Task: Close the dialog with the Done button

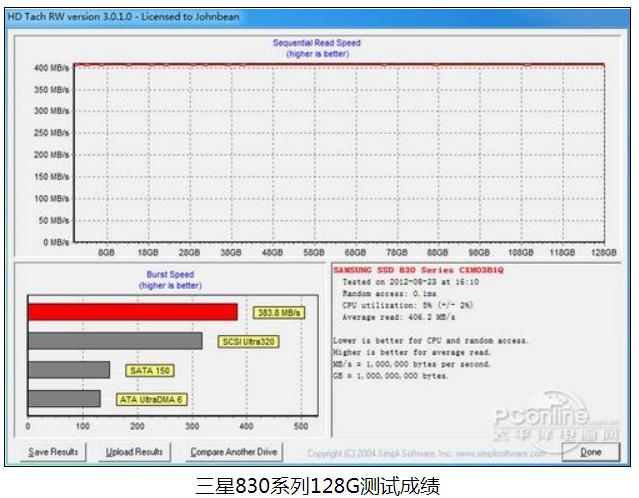Action: point(591,452)
